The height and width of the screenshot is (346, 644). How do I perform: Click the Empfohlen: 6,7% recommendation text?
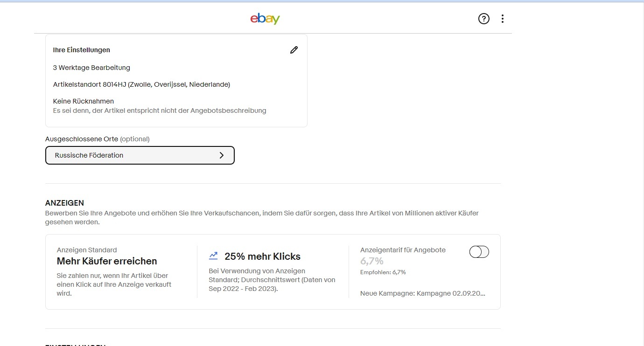(x=383, y=272)
